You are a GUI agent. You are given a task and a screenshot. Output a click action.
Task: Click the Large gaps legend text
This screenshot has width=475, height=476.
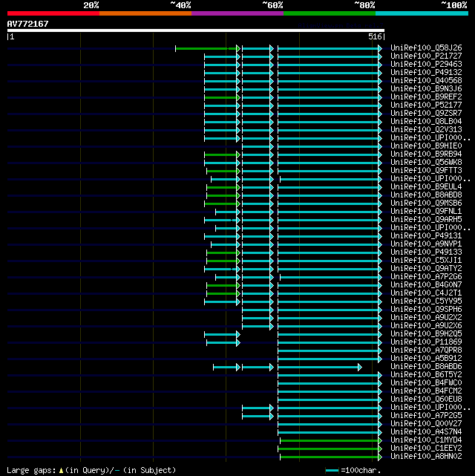[x=91, y=470]
